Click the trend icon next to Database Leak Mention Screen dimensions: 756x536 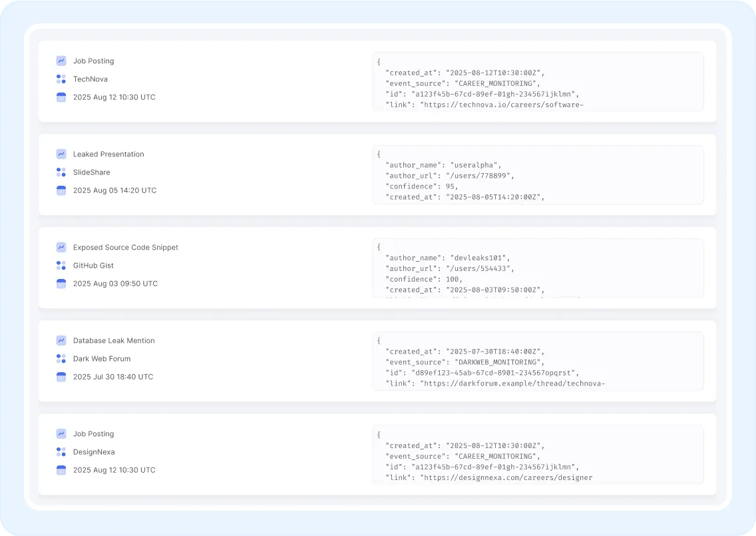click(61, 340)
